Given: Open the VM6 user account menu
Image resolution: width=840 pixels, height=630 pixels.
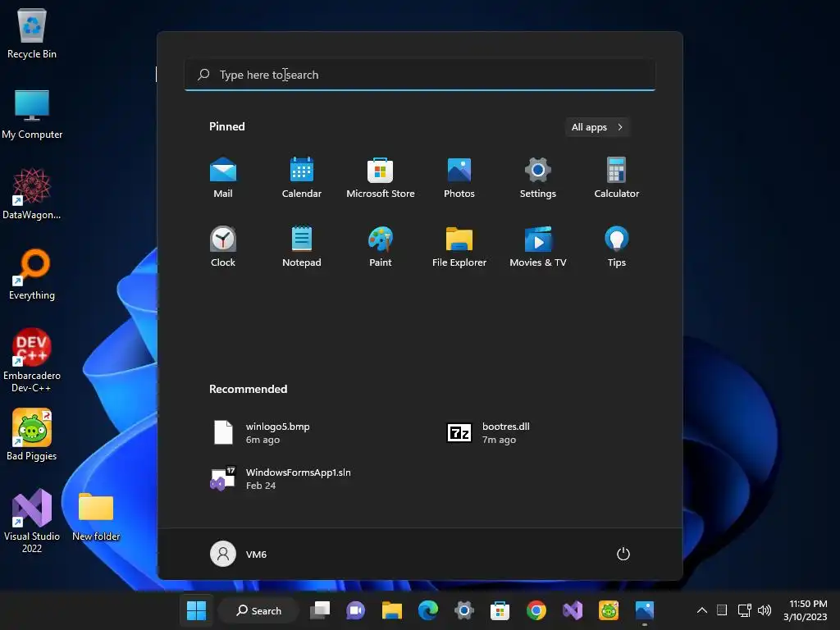Looking at the screenshot, I should point(239,554).
